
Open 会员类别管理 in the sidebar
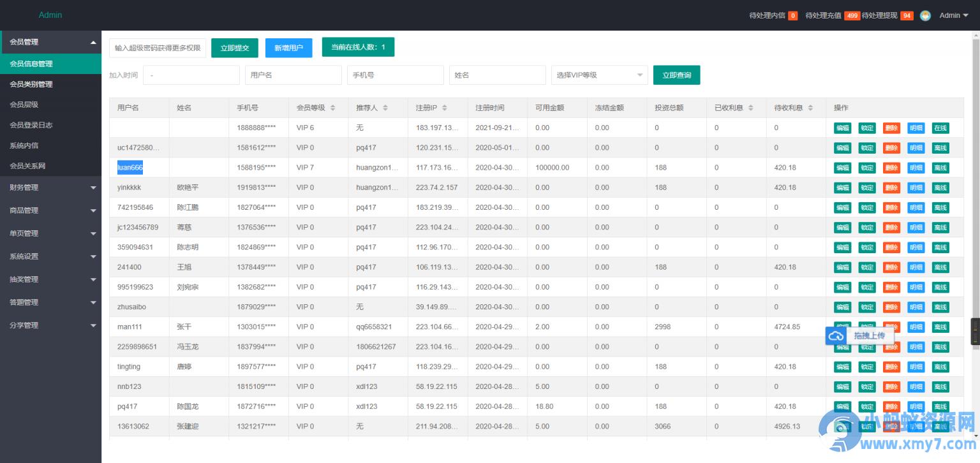[x=50, y=84]
